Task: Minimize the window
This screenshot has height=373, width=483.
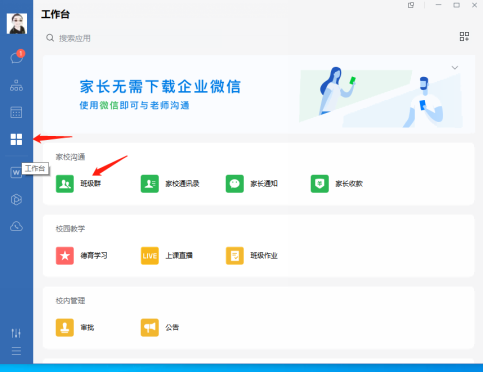Action: pyautogui.click(x=439, y=5)
